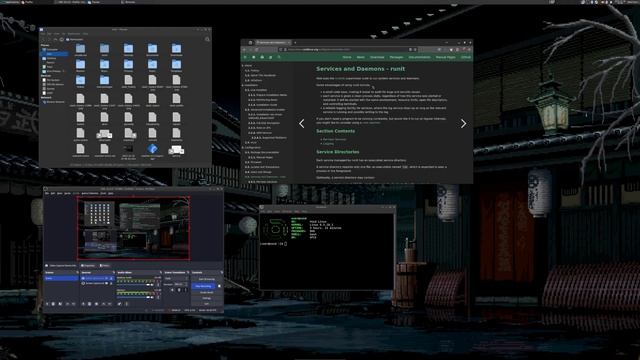
Task: Click the Documentation link in Void navbar
Action: click(x=420, y=57)
